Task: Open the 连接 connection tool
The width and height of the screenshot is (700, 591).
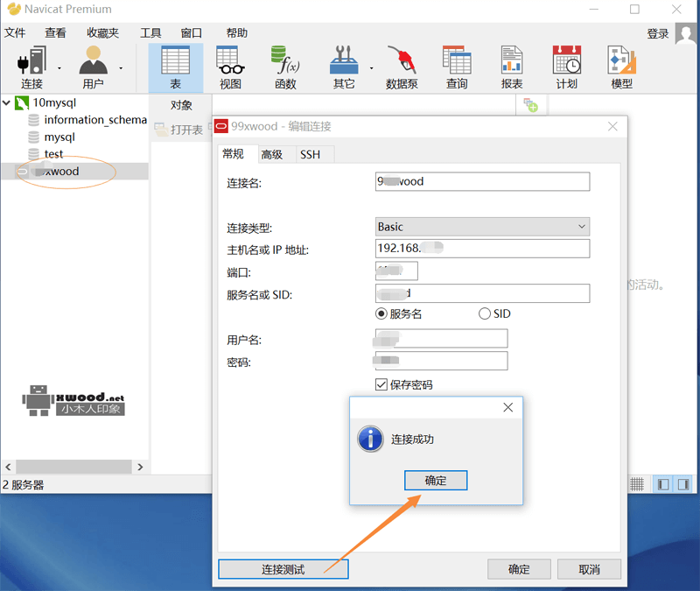Action: (31, 67)
